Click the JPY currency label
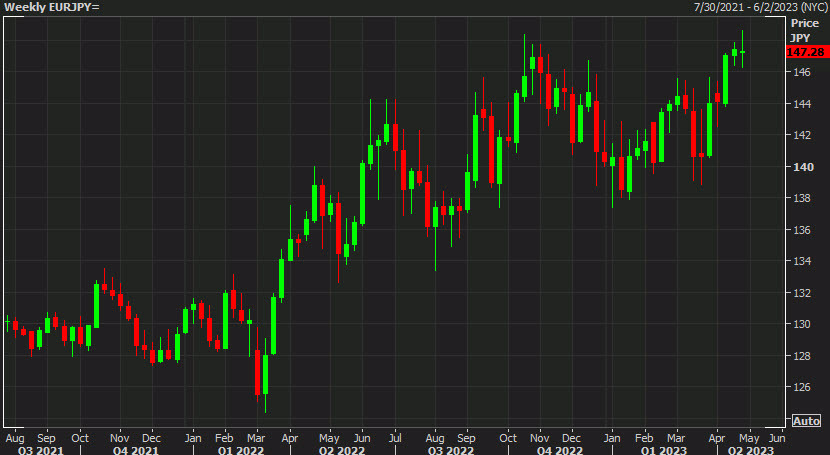The image size is (830, 455). click(800, 38)
